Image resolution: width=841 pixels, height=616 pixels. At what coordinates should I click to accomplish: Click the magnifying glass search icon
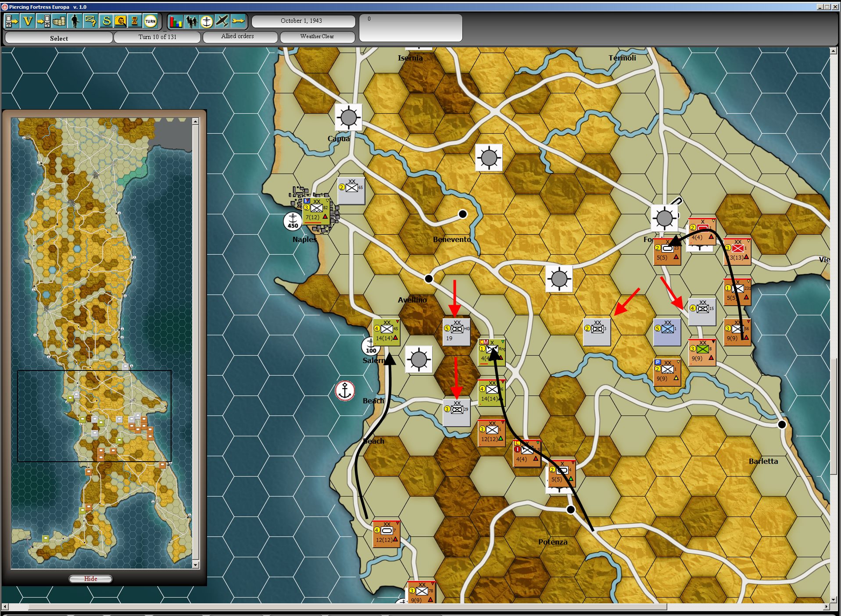(120, 21)
